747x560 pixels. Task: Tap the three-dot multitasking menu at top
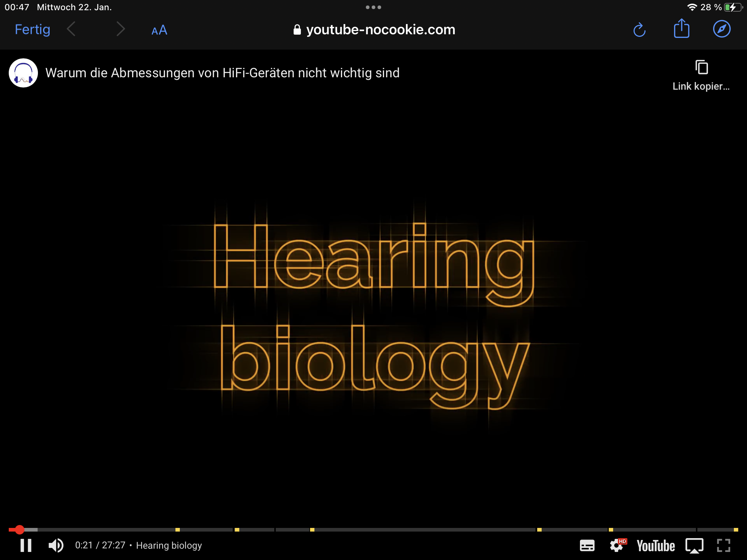tap(373, 7)
